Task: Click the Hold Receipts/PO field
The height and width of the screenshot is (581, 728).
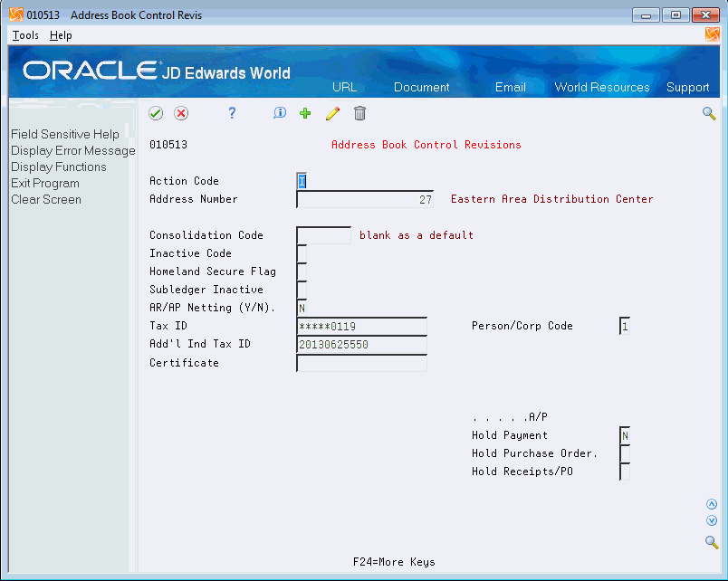Action: coord(625,471)
